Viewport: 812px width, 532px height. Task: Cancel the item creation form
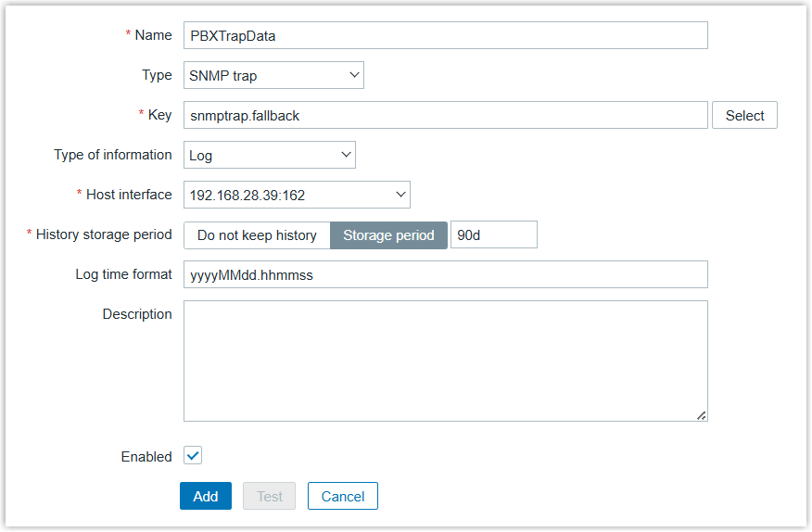tap(343, 497)
